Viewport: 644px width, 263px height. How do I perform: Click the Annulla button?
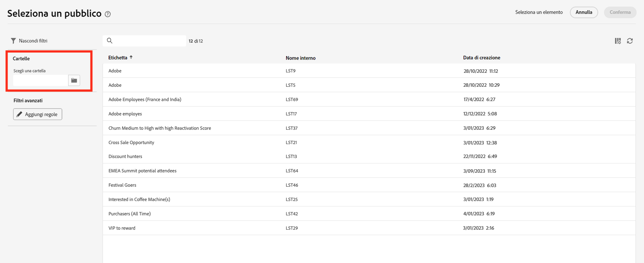pos(584,12)
